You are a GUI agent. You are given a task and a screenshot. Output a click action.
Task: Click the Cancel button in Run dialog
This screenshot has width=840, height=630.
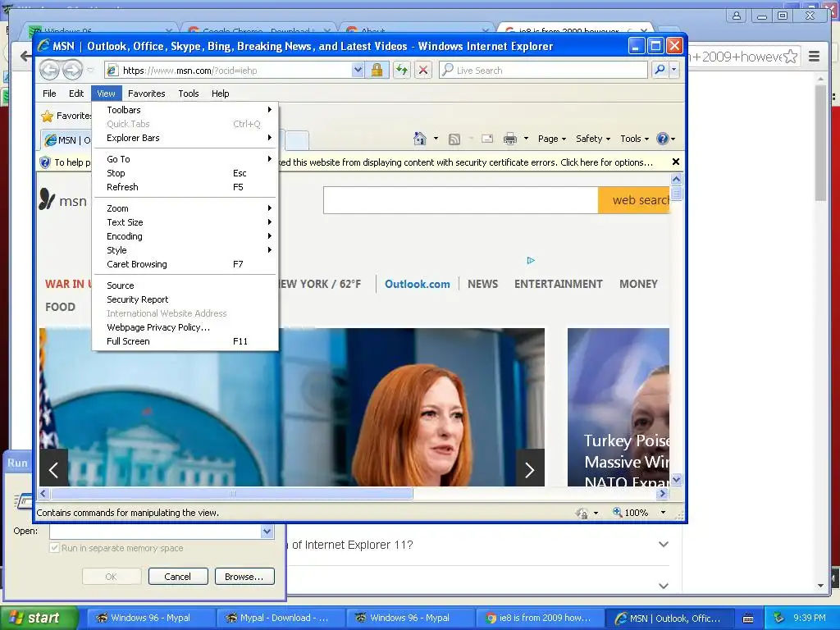(177, 577)
